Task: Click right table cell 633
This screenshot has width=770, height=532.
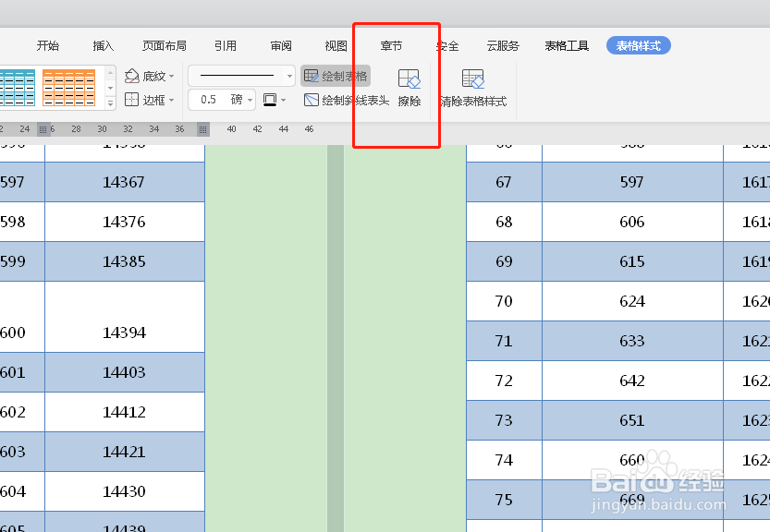Action: (632, 341)
